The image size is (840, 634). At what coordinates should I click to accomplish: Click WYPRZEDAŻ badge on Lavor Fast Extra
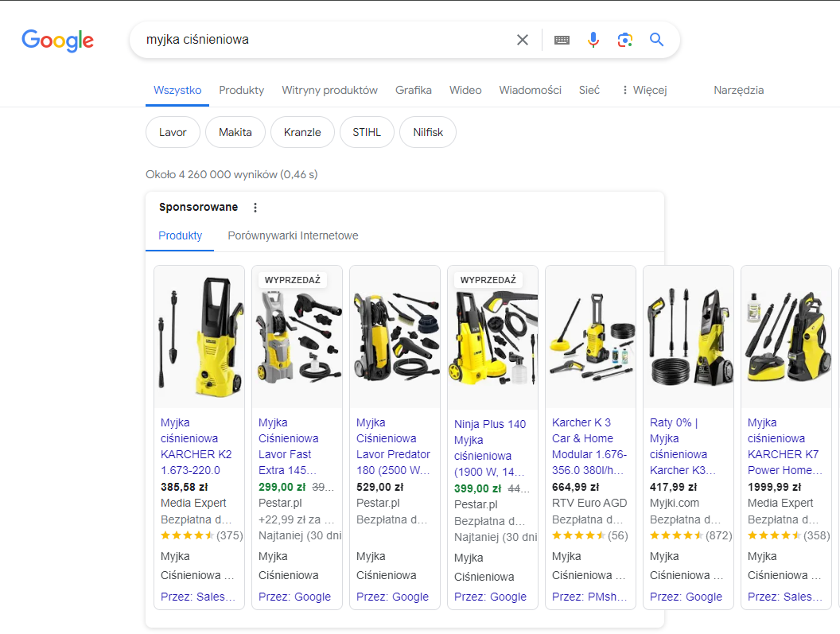293,280
